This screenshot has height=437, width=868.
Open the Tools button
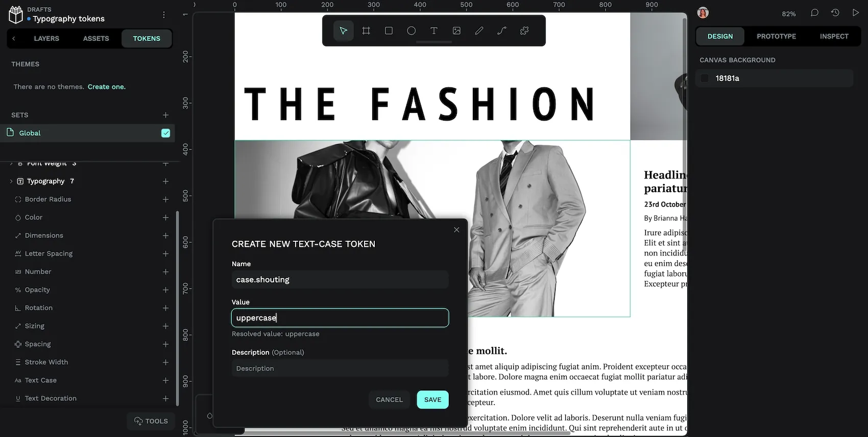(151, 421)
